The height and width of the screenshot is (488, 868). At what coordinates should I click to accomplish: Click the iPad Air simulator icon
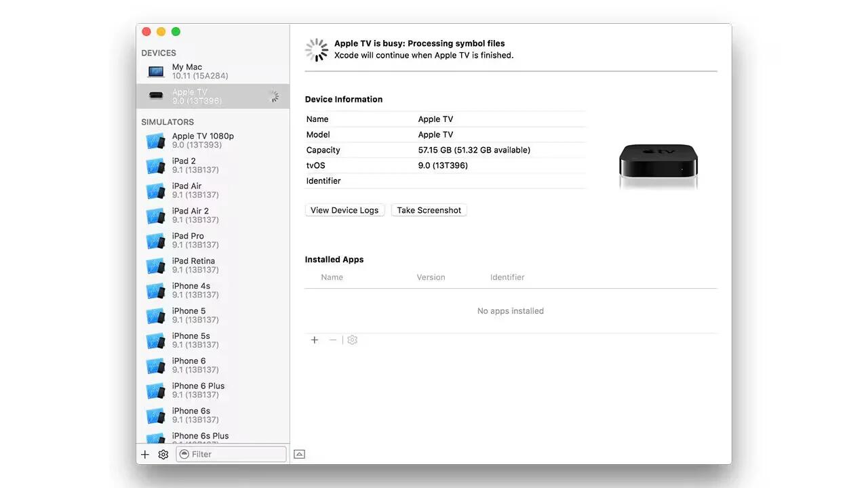point(156,191)
